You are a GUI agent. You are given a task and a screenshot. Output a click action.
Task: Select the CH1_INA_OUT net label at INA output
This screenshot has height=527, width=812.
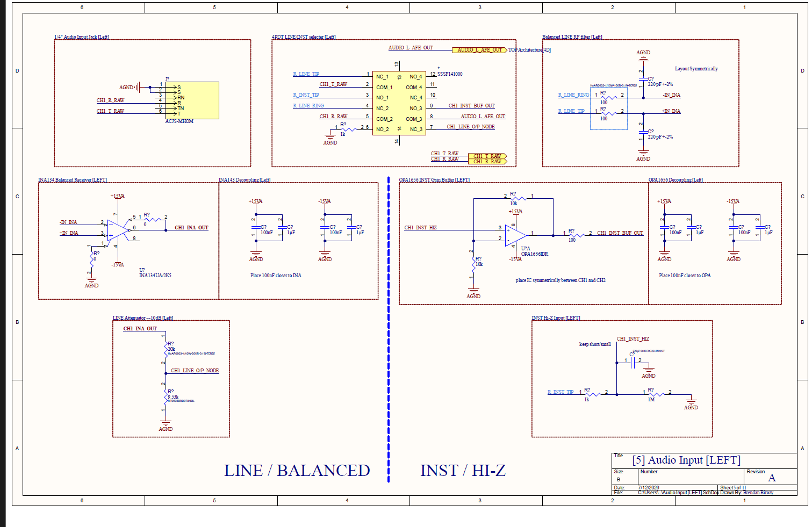click(191, 228)
